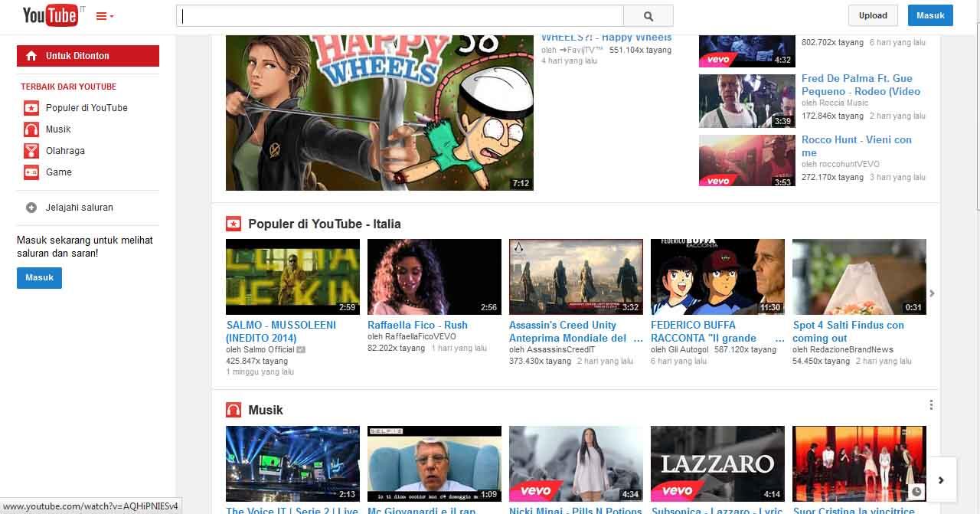Click Salmo Official channel name
Viewport: 980px width, 514px height.
(269, 349)
